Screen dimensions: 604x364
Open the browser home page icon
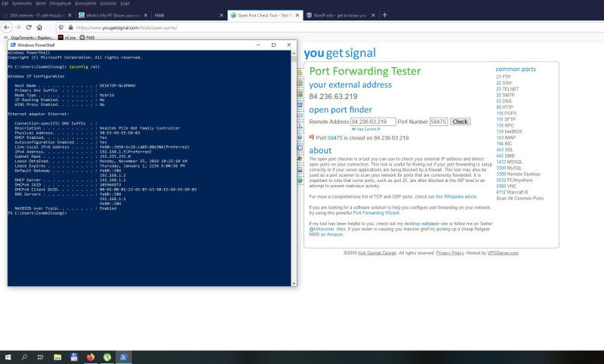pyautogui.click(x=39, y=27)
